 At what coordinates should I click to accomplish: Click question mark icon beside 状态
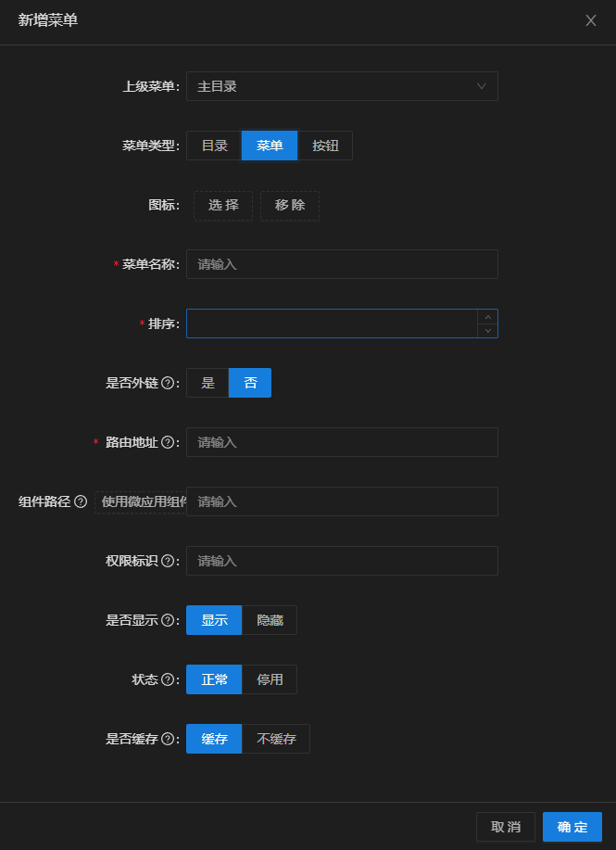pos(168,679)
